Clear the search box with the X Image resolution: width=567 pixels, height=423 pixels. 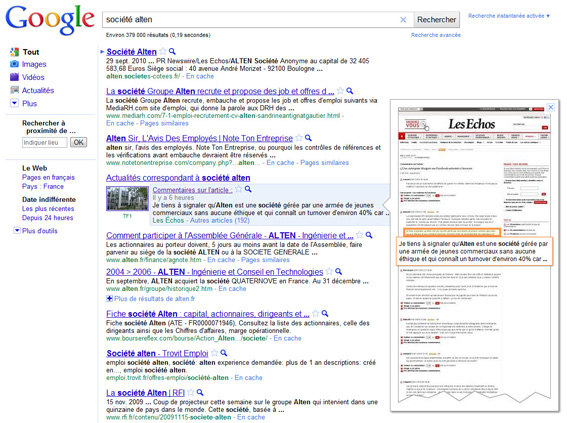(403, 20)
